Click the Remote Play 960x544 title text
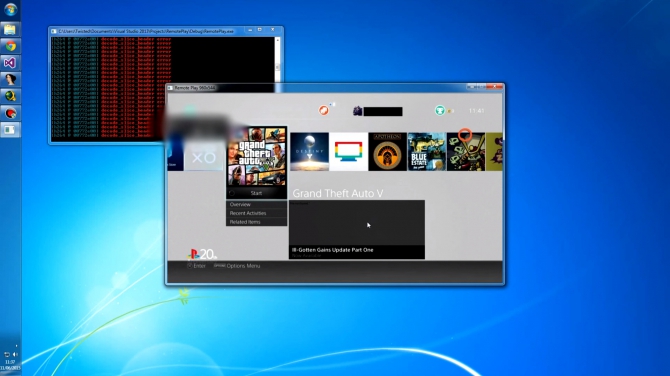Viewport: 670px width, 376px height. pos(195,88)
